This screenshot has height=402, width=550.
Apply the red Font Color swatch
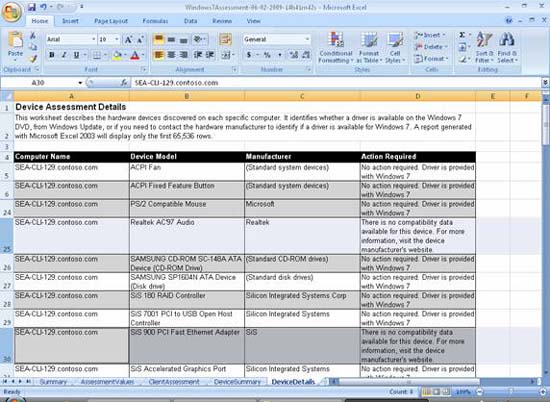(135, 55)
